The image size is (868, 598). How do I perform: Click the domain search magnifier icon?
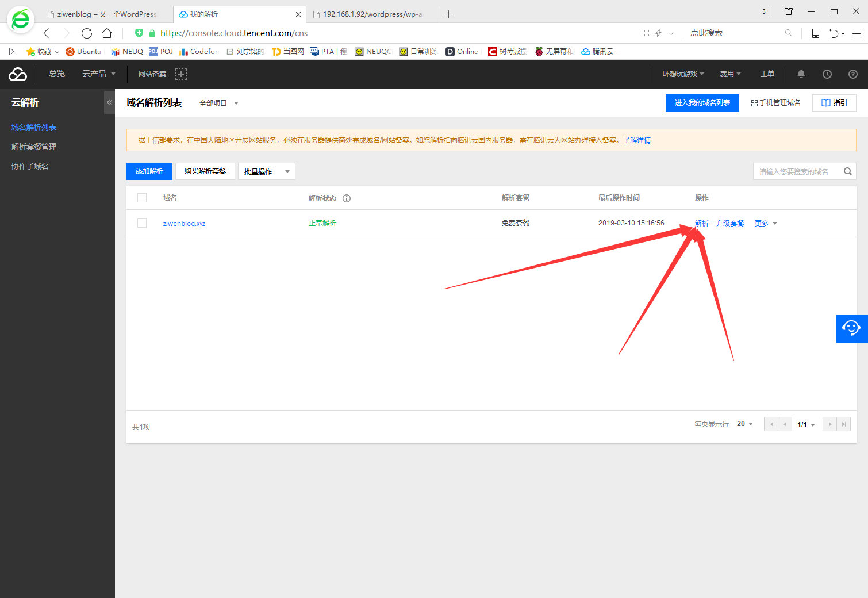coord(847,171)
